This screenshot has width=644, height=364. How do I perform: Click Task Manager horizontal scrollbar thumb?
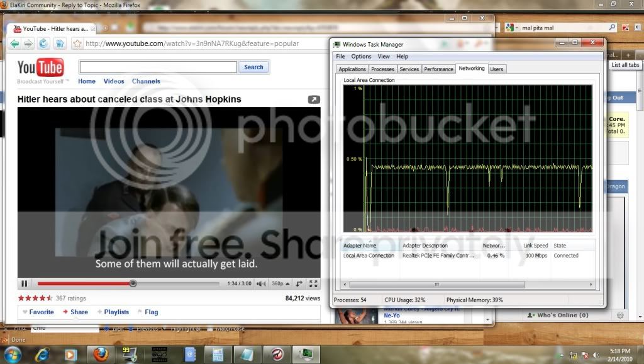[437, 285]
